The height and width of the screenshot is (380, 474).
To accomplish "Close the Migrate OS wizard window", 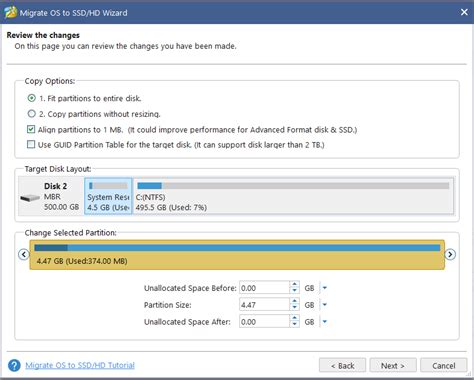I will 464,12.
